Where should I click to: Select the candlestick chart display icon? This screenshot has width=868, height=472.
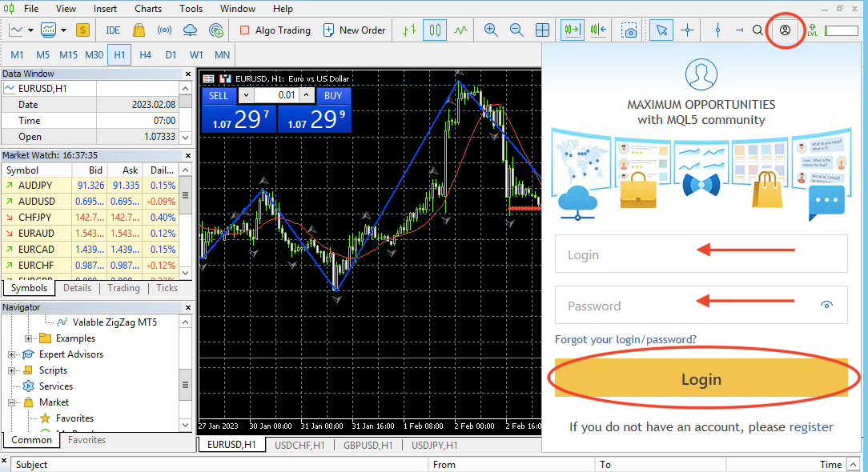coord(434,30)
